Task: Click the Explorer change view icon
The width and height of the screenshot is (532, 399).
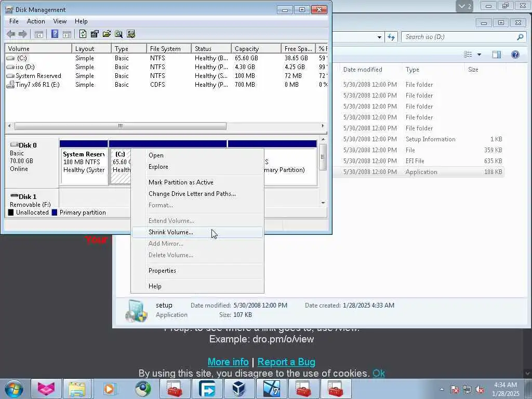Action: click(x=468, y=55)
